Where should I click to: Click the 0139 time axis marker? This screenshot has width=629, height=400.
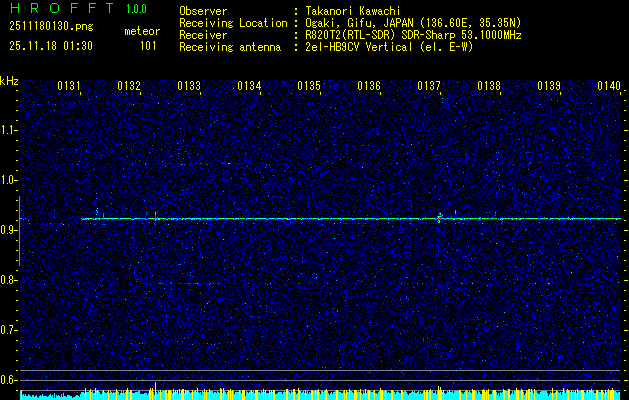pos(549,86)
